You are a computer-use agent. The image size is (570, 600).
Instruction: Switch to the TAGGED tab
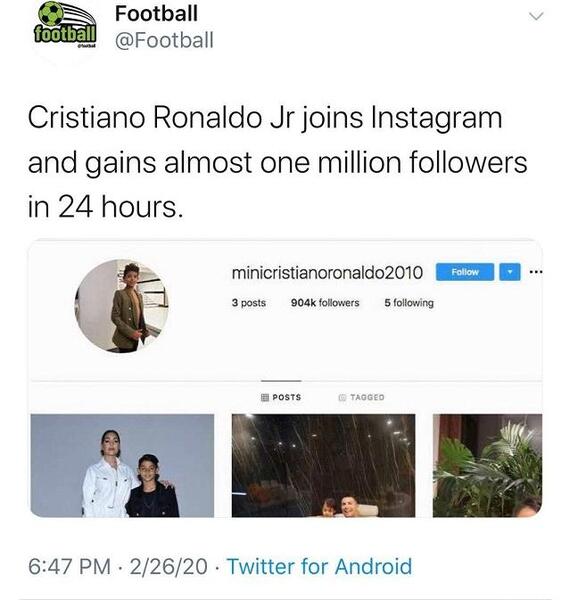pos(362,397)
